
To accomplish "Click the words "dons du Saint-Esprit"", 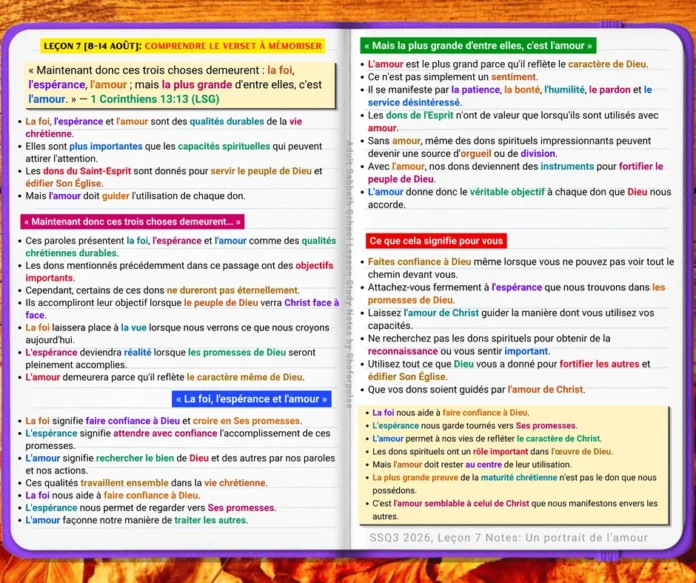I will tap(87, 171).
